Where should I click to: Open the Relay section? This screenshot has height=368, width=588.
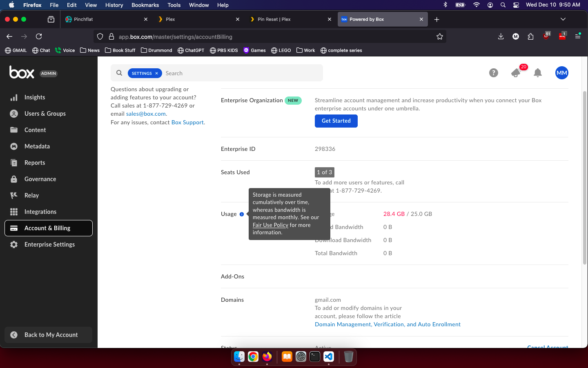point(31,195)
